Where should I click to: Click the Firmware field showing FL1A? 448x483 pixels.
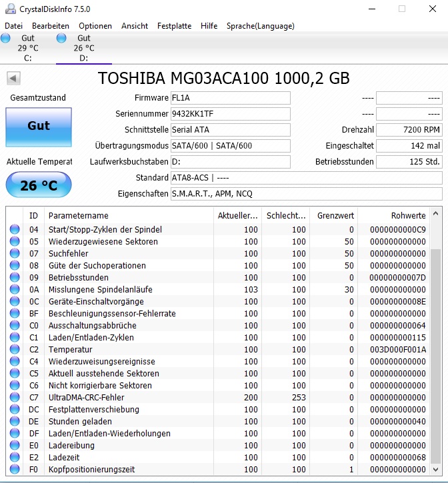coord(230,98)
